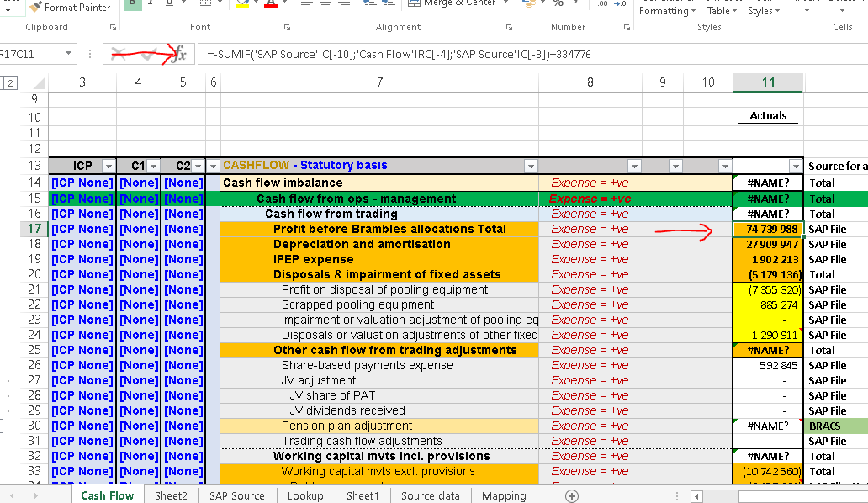Select column 11 header

click(x=768, y=82)
